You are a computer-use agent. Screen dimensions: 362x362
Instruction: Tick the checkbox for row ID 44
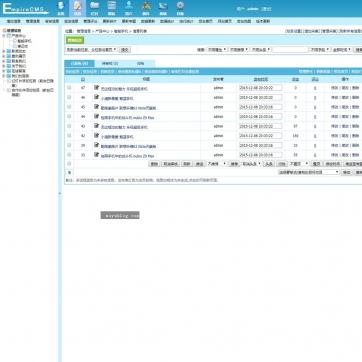[x=69, y=116]
